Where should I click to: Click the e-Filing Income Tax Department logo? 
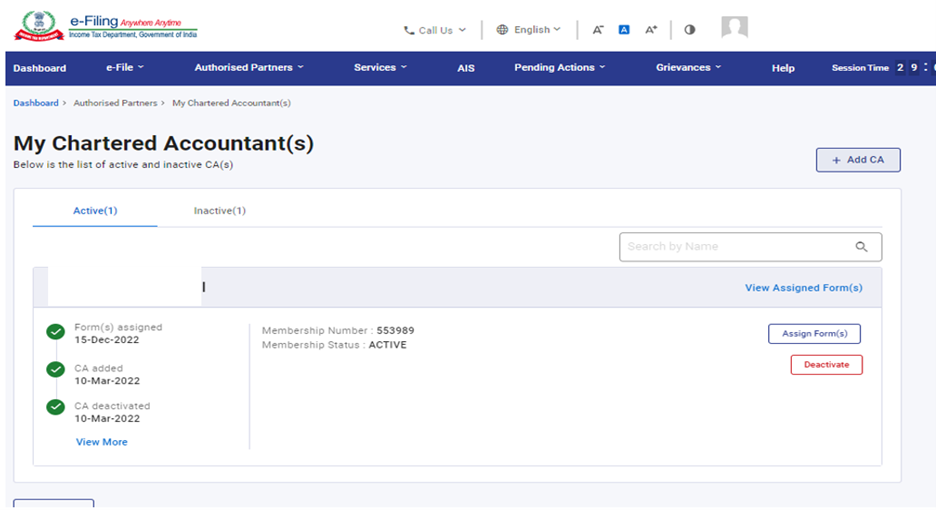tap(105, 27)
